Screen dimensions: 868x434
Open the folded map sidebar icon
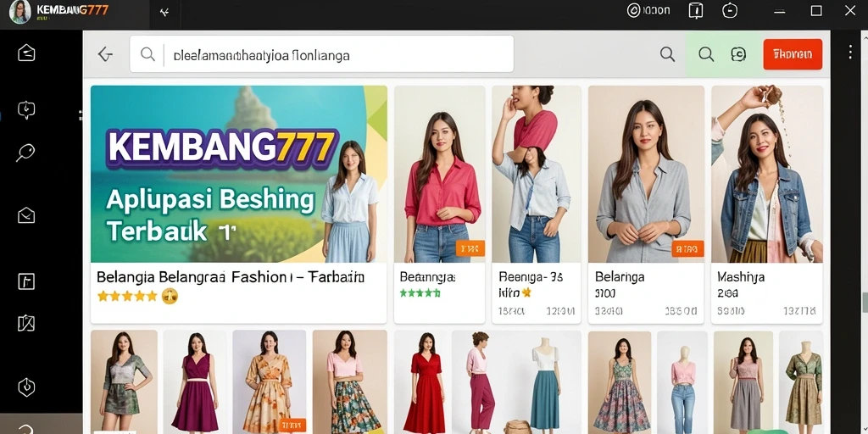26,323
